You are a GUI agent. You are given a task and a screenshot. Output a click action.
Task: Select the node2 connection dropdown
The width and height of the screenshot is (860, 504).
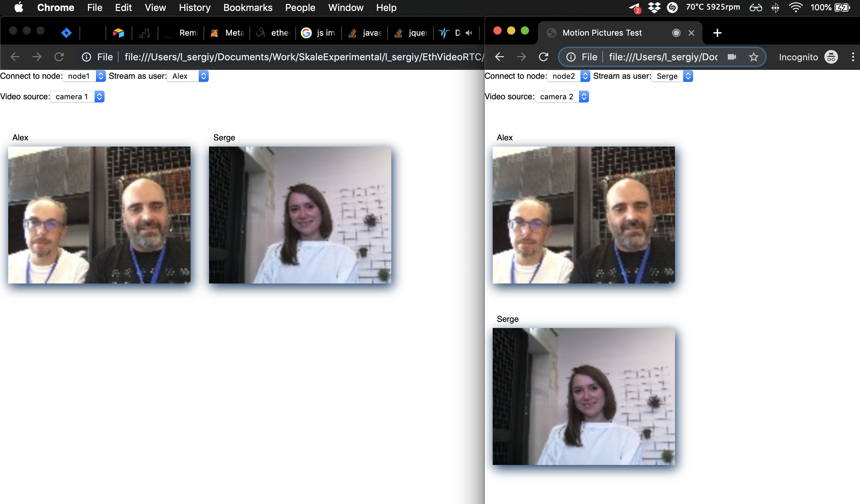[x=569, y=76]
